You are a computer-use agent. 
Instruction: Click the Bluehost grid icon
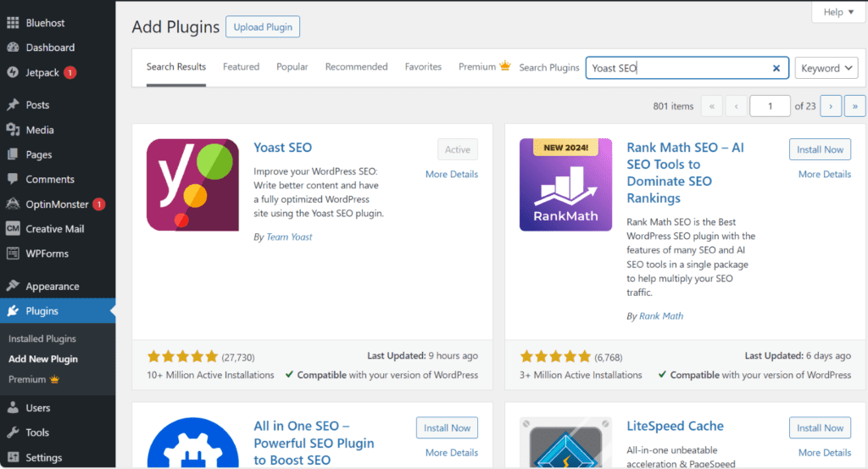(x=13, y=23)
